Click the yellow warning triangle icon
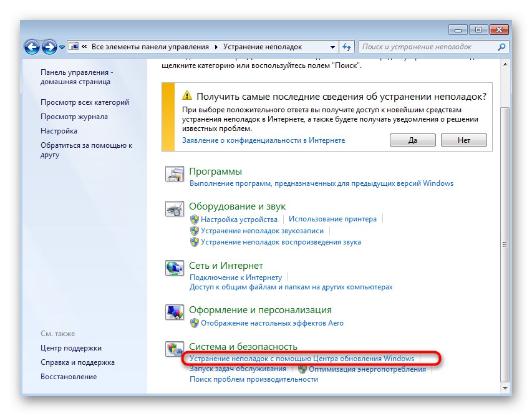This screenshot has height=416, width=532. click(187, 95)
